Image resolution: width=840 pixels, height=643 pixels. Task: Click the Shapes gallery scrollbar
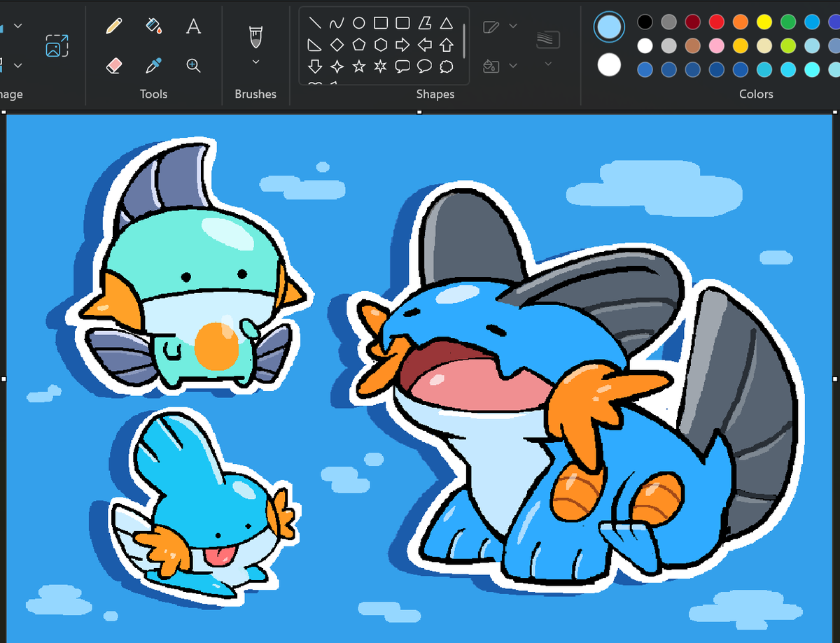[x=463, y=41]
